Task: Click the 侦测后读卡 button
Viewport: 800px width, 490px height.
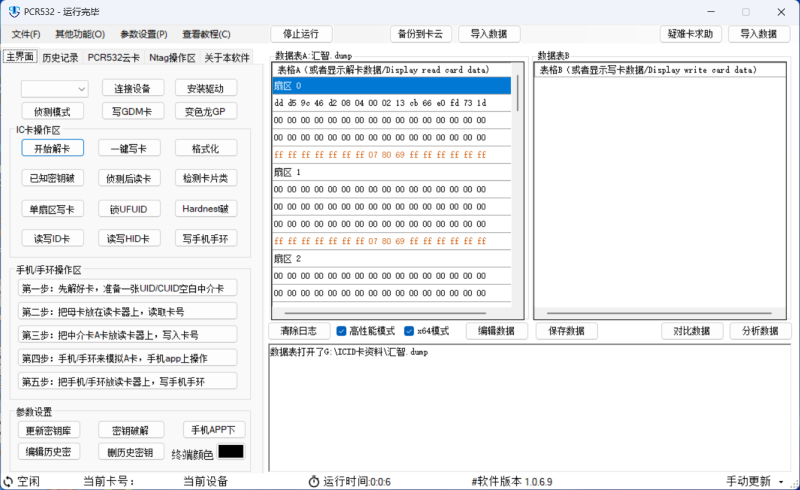Action: [x=129, y=178]
